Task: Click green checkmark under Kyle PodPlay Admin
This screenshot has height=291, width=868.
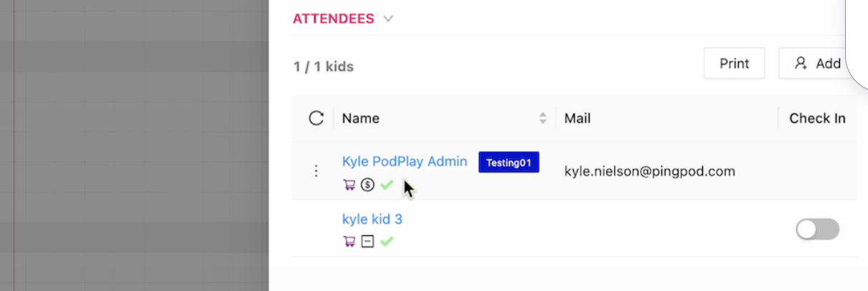Action: 387,185
